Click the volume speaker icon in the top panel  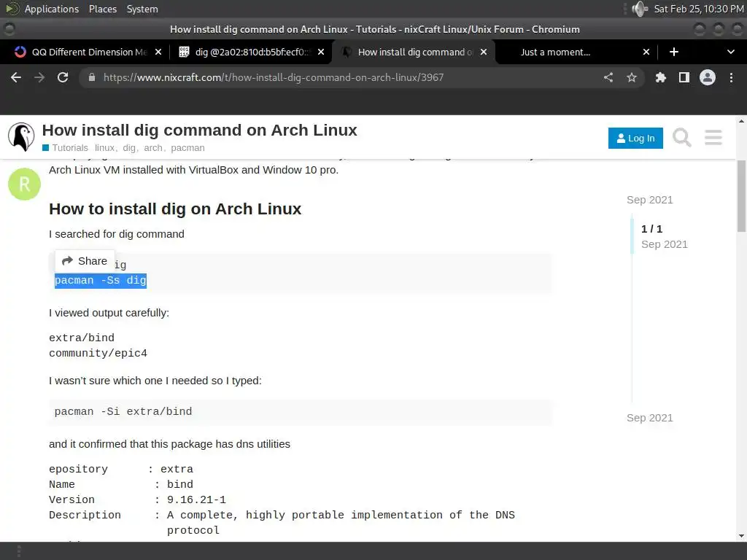640,9
